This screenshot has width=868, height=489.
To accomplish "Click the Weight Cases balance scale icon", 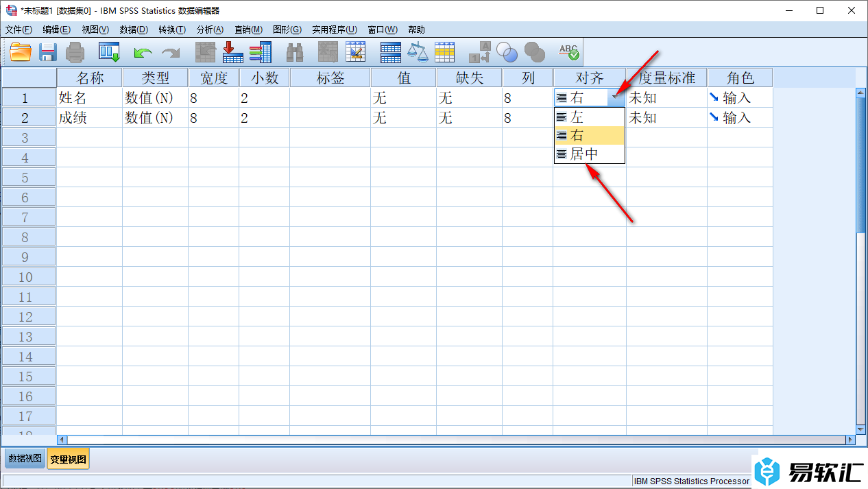I will [x=418, y=52].
